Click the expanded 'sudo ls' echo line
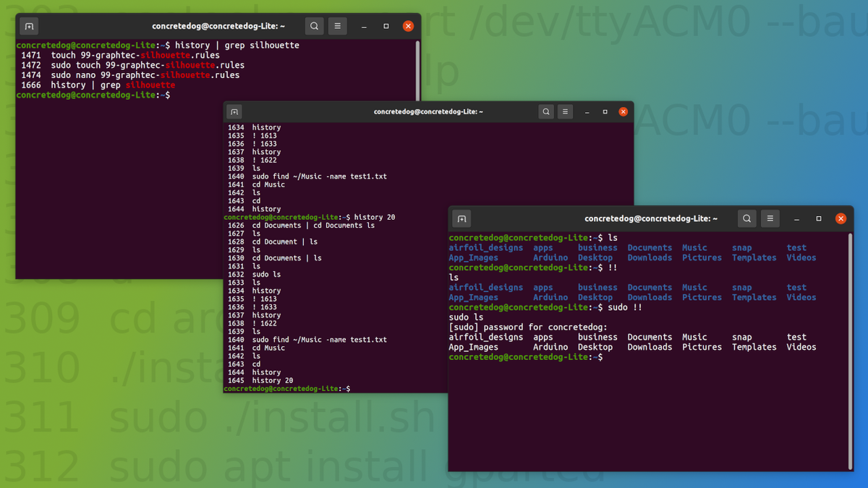Viewport: 868px width, 488px height. coord(466,317)
